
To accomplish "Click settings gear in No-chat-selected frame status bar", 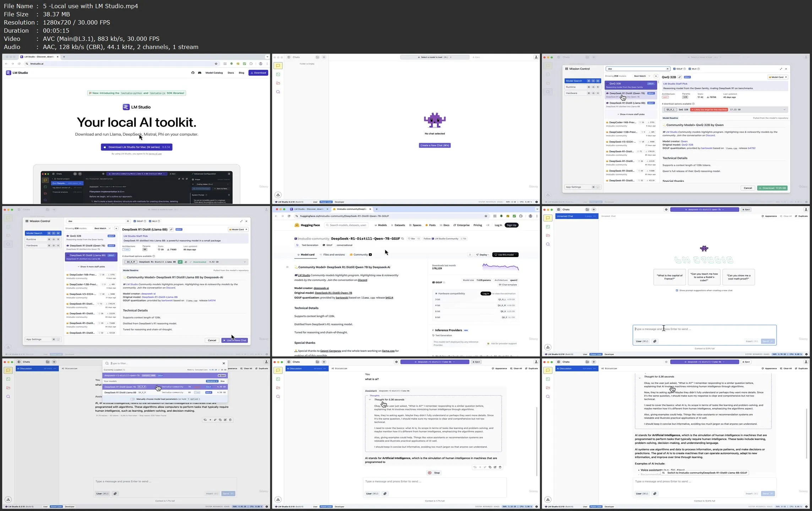I will [x=536, y=202].
